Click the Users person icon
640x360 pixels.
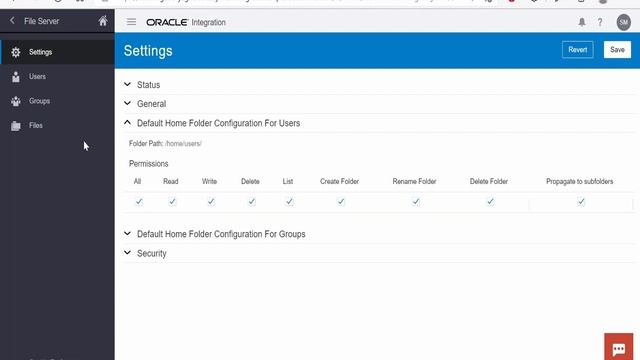16,77
